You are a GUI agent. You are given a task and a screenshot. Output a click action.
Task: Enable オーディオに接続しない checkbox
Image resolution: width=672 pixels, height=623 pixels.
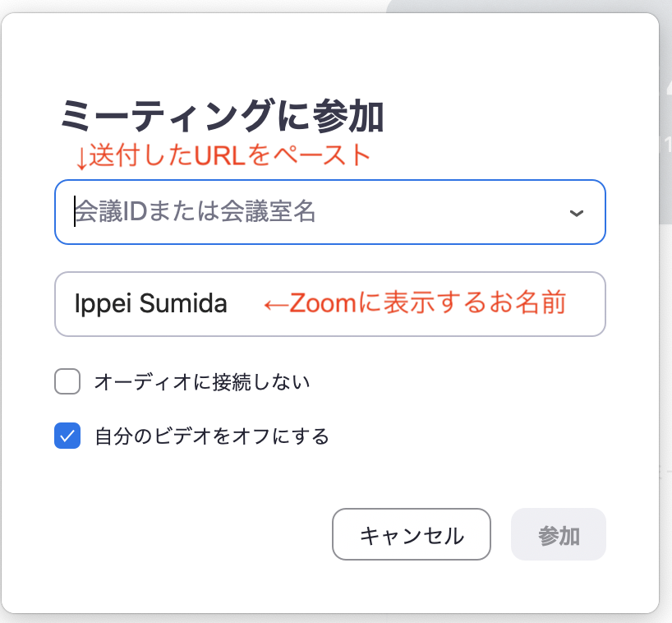(x=67, y=381)
